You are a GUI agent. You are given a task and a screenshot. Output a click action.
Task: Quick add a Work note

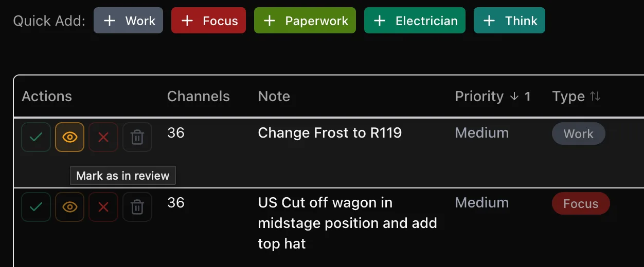click(x=128, y=21)
